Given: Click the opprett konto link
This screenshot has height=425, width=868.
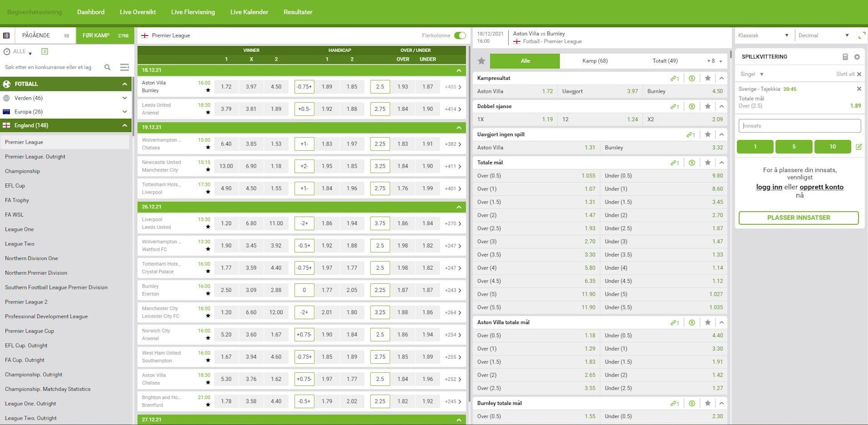Looking at the screenshot, I should (821, 187).
